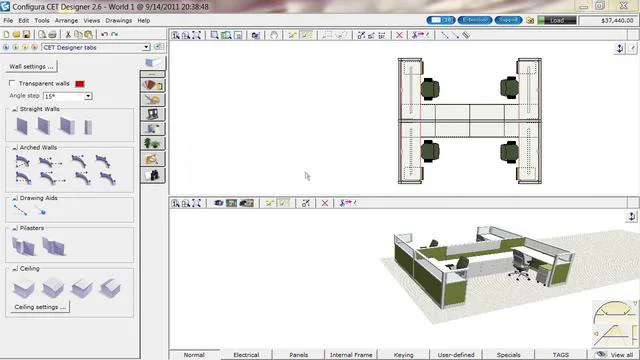Open the materials swatch tab icon
Viewport: 640px width, 360px height.
[x=153, y=85]
